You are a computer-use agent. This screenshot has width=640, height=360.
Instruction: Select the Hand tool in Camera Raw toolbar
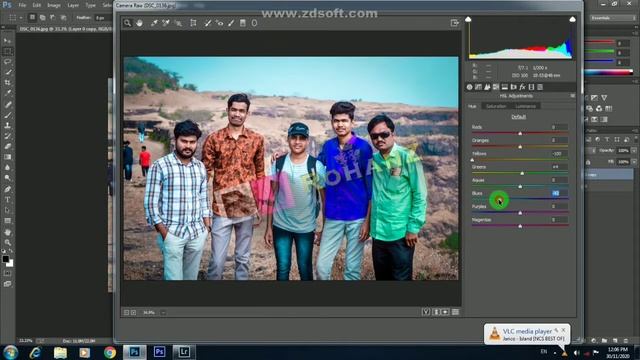point(140,23)
